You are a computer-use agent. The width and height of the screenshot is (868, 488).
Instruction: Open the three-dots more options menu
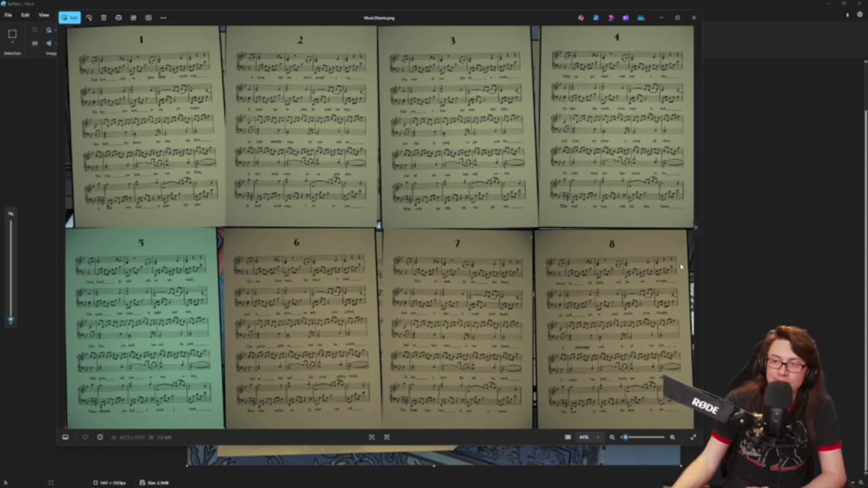(163, 18)
